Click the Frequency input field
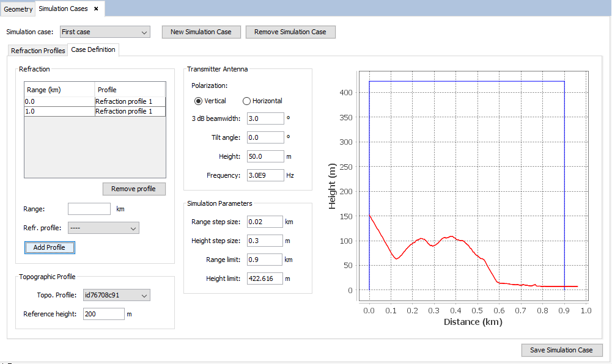The image size is (612, 364). (x=265, y=175)
